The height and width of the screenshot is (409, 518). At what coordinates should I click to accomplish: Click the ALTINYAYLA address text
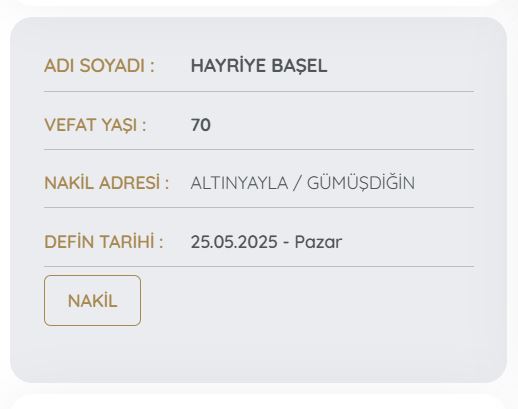239,183
